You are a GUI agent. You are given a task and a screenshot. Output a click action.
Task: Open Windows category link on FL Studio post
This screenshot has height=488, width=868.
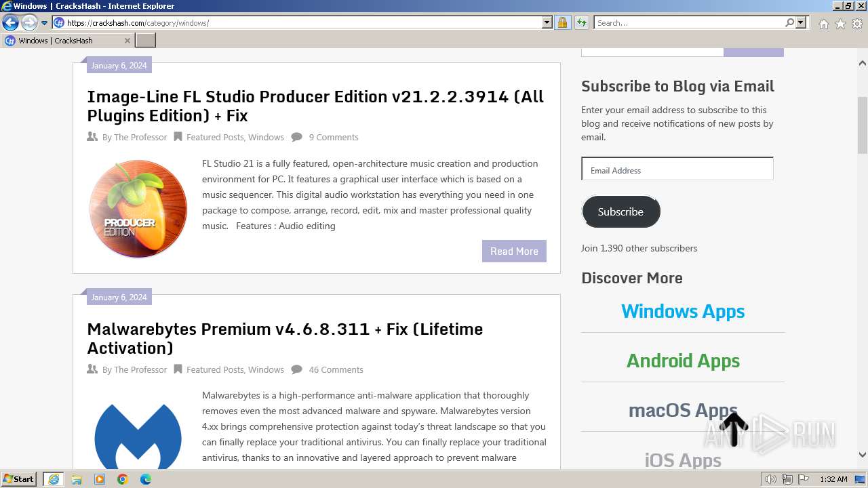266,137
